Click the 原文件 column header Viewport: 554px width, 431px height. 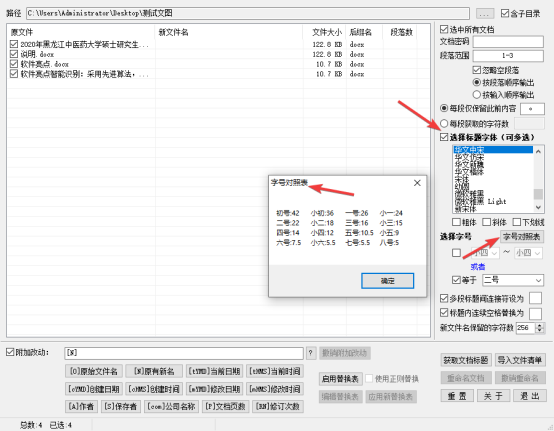pyautogui.click(x=81, y=32)
